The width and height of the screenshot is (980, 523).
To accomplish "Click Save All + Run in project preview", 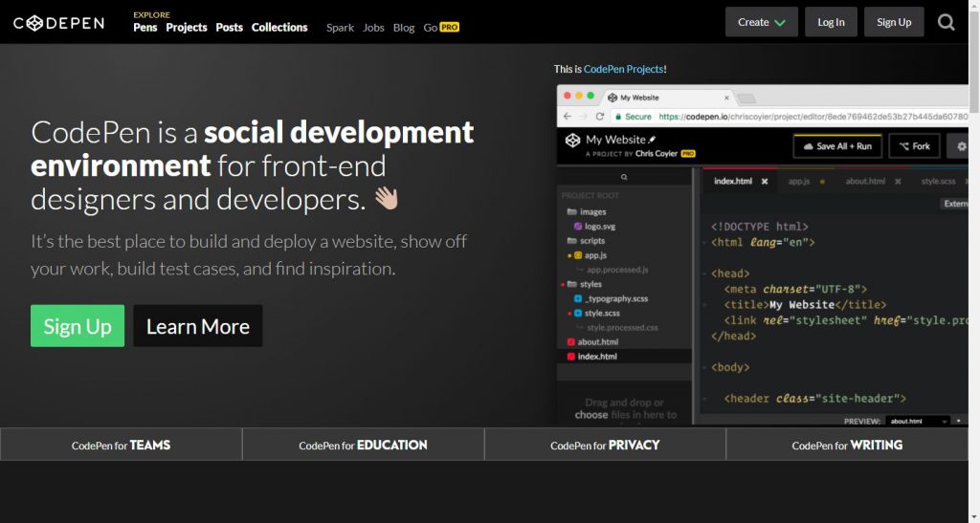I will coord(837,146).
